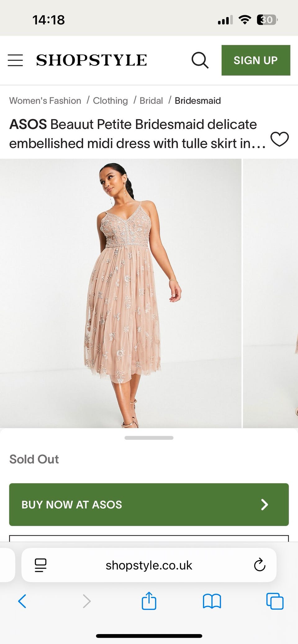Image resolution: width=298 pixels, height=644 pixels.
Task: Reload the shopstyle.co.uk page
Action: pyautogui.click(x=260, y=565)
